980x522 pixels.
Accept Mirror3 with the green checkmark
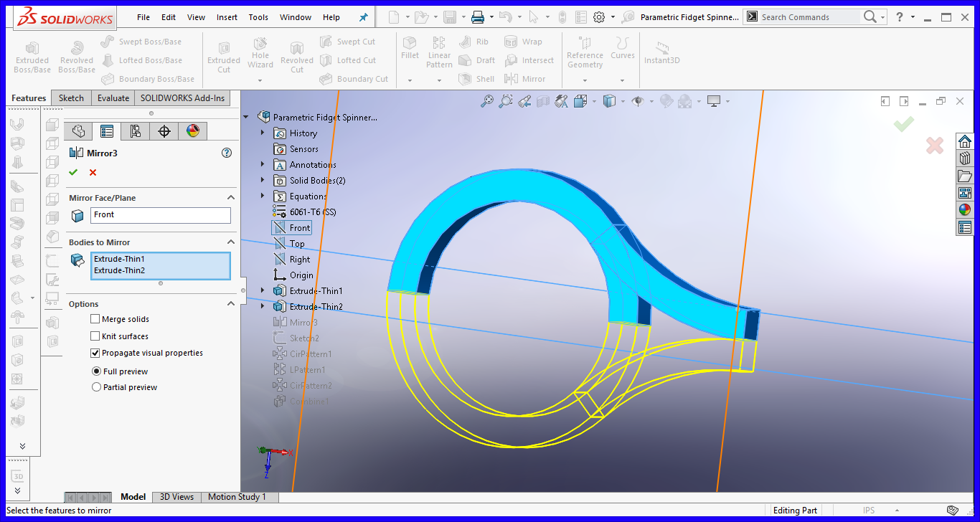coord(73,172)
